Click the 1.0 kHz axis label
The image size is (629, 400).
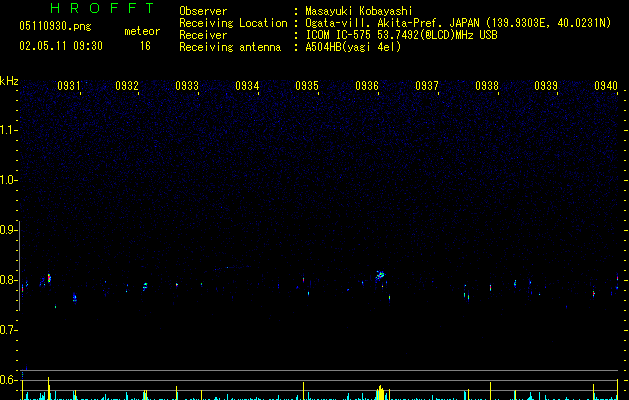[8, 180]
